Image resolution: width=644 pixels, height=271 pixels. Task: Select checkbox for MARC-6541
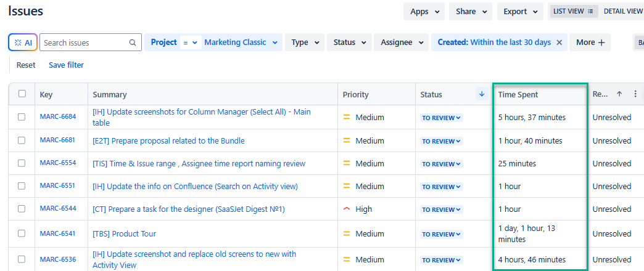[22, 233]
